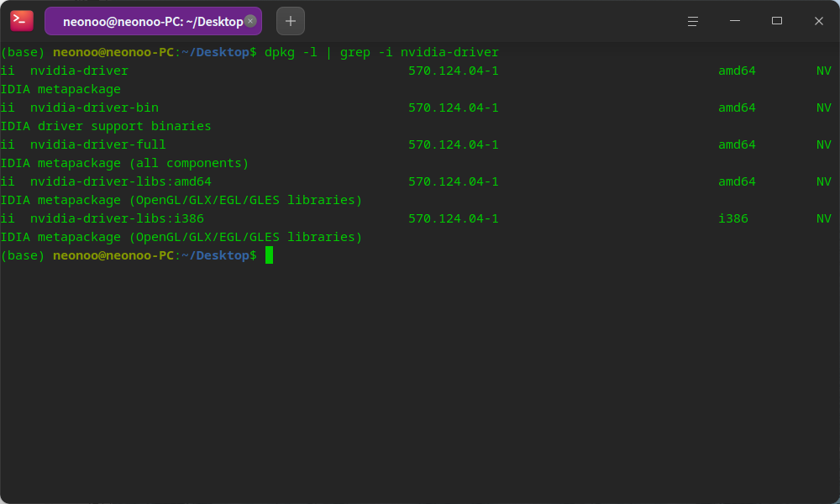
Task: Click amd64 in nvidia-driver-libs:amd64 row
Action: (737, 181)
